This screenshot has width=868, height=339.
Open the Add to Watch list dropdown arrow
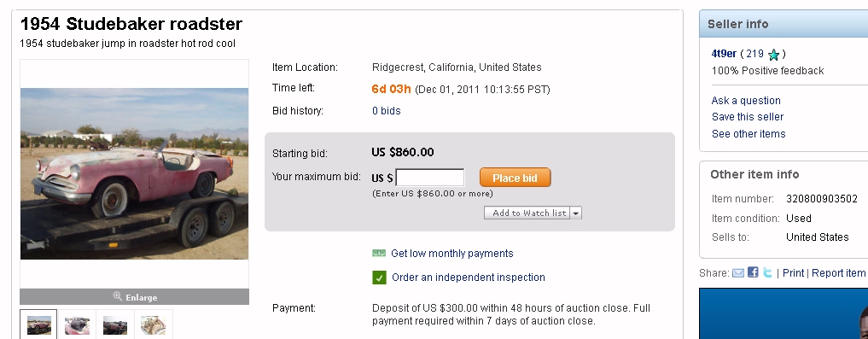coord(576,213)
